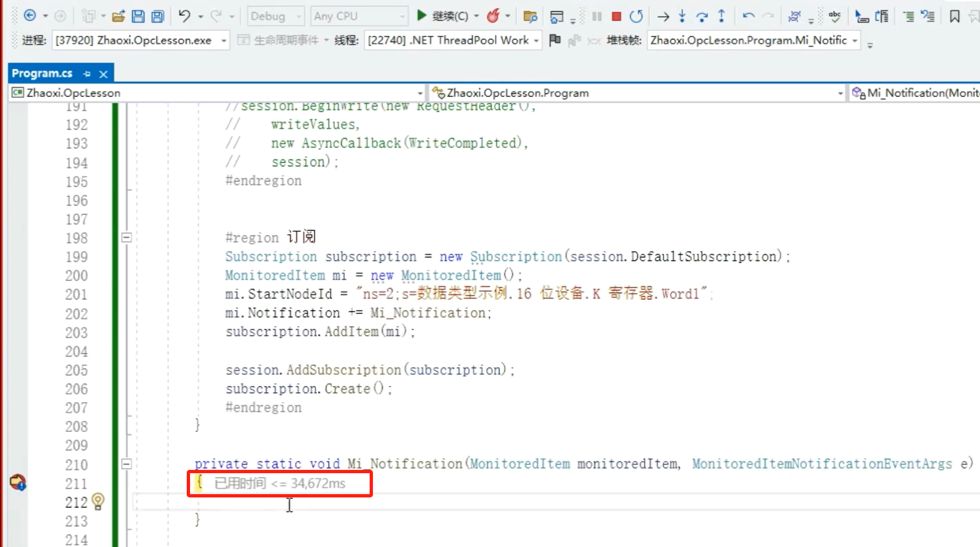Viewport: 980px width, 547px height.
Task: Click the 继续(C) continue button
Action: pos(443,17)
